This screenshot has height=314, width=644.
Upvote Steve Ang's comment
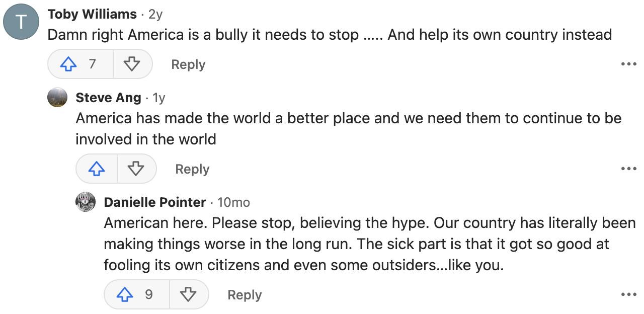pyautogui.click(x=97, y=169)
